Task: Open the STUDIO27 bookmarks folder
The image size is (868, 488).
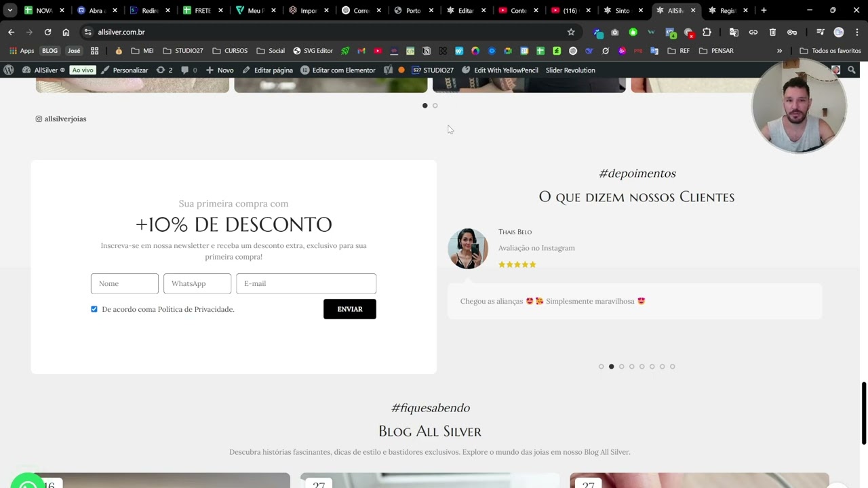Action: (183, 51)
